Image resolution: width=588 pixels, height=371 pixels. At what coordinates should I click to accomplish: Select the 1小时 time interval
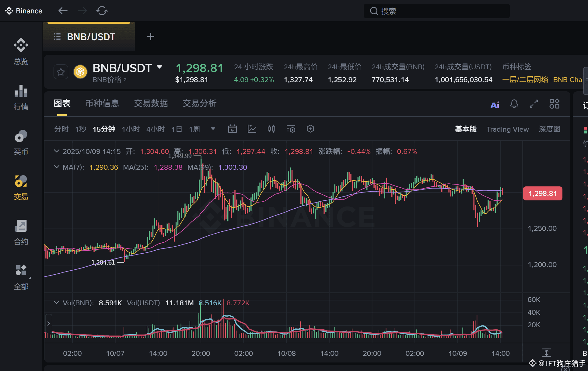131,129
